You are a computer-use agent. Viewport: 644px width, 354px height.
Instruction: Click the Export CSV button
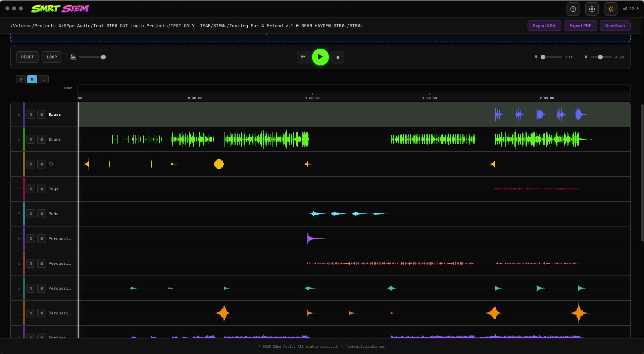[544, 26]
